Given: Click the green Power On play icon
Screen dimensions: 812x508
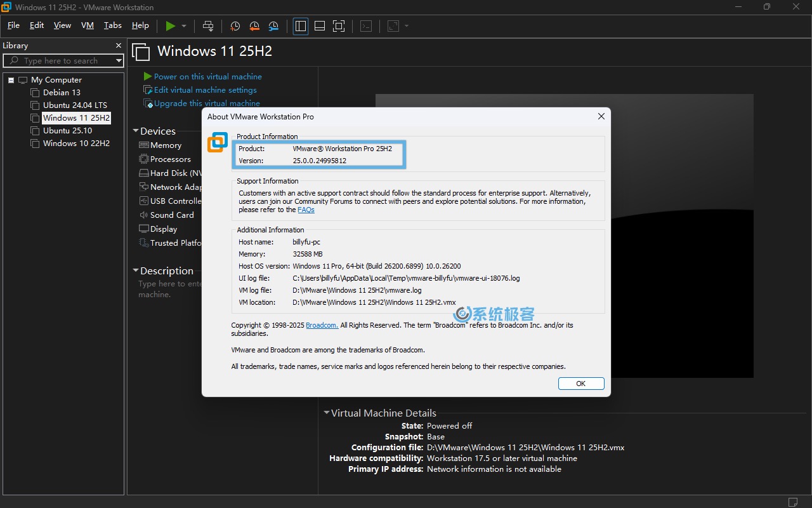Looking at the screenshot, I should (170, 26).
